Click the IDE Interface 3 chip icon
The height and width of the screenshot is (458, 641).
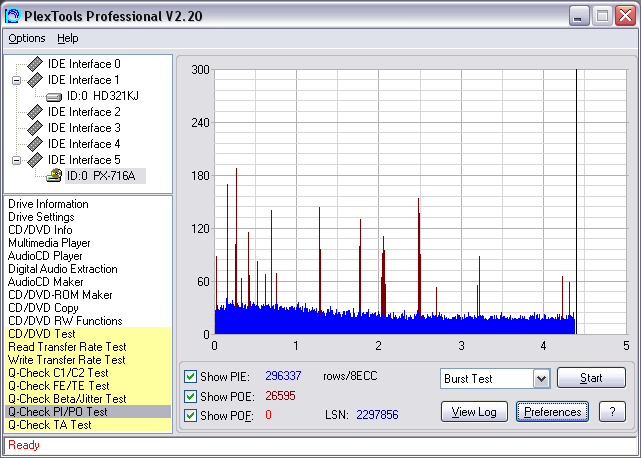(35, 128)
